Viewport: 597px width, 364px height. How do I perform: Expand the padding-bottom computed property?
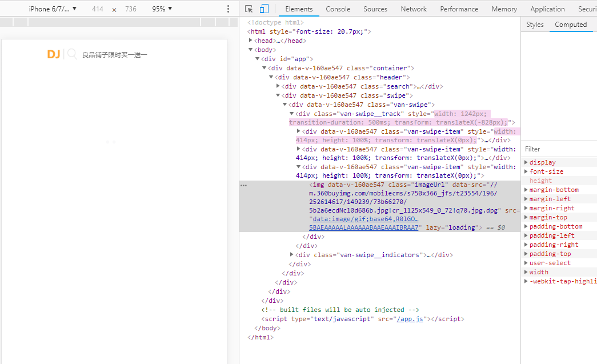(526, 226)
